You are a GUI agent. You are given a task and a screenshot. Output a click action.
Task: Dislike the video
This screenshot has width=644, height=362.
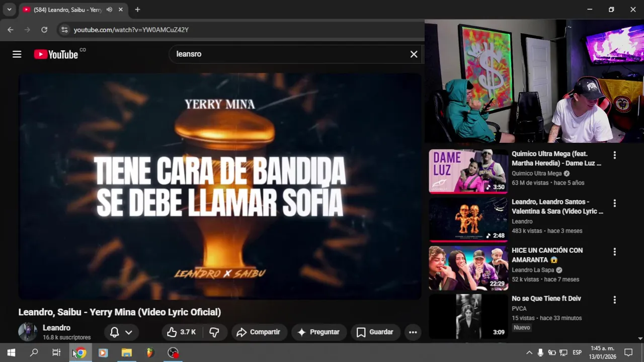(214, 332)
